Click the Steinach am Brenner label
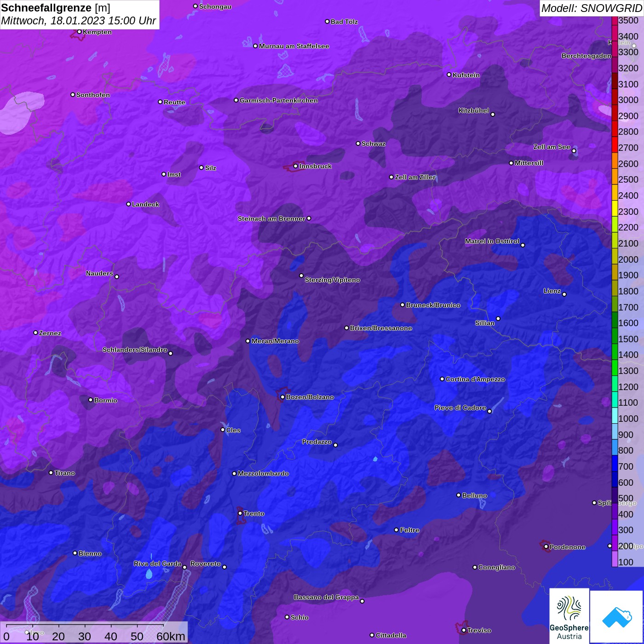The image size is (644, 644). (271, 218)
